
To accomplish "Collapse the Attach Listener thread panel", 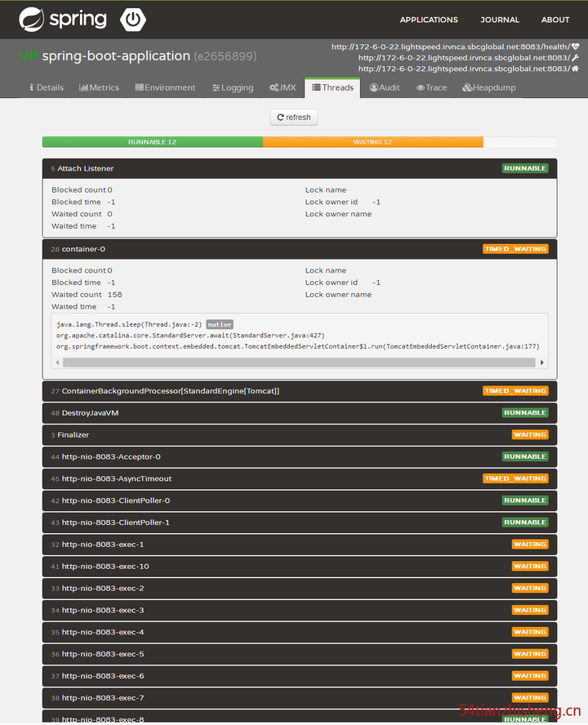I will click(300, 169).
